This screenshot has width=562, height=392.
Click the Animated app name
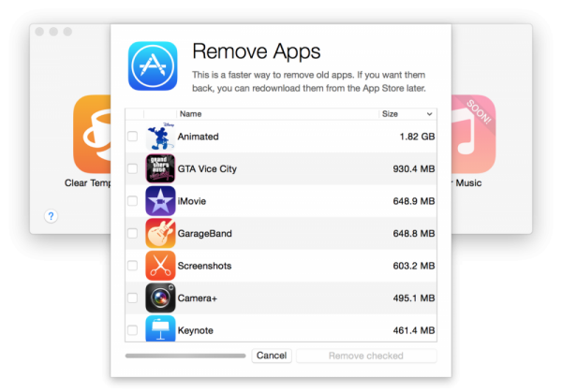pos(199,137)
